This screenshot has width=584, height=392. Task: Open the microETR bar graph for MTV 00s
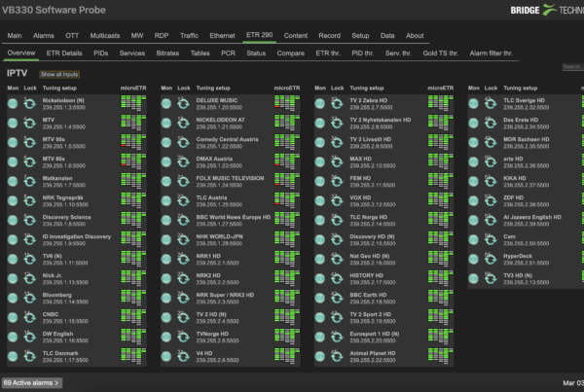point(133,142)
